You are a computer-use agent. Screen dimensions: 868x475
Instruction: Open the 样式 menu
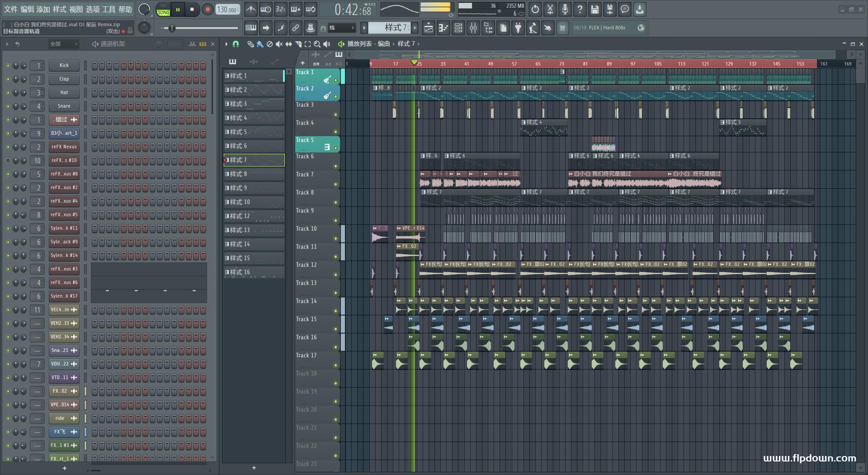pyautogui.click(x=60, y=9)
